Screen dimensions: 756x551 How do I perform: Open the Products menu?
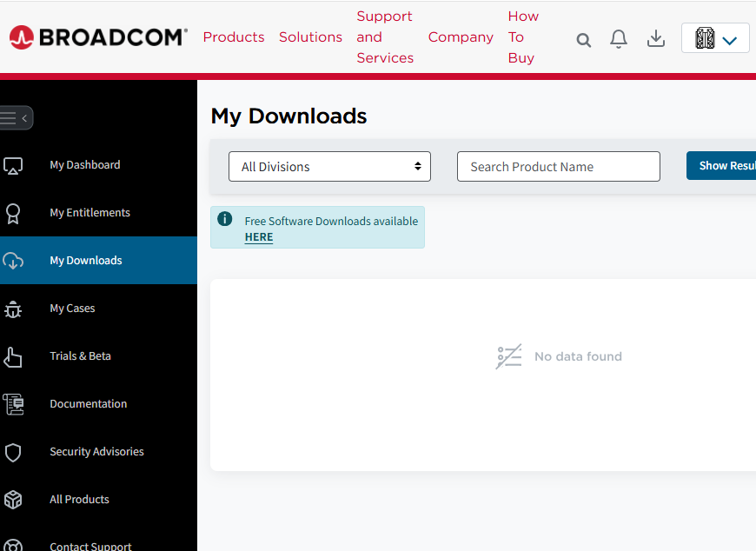pos(234,37)
